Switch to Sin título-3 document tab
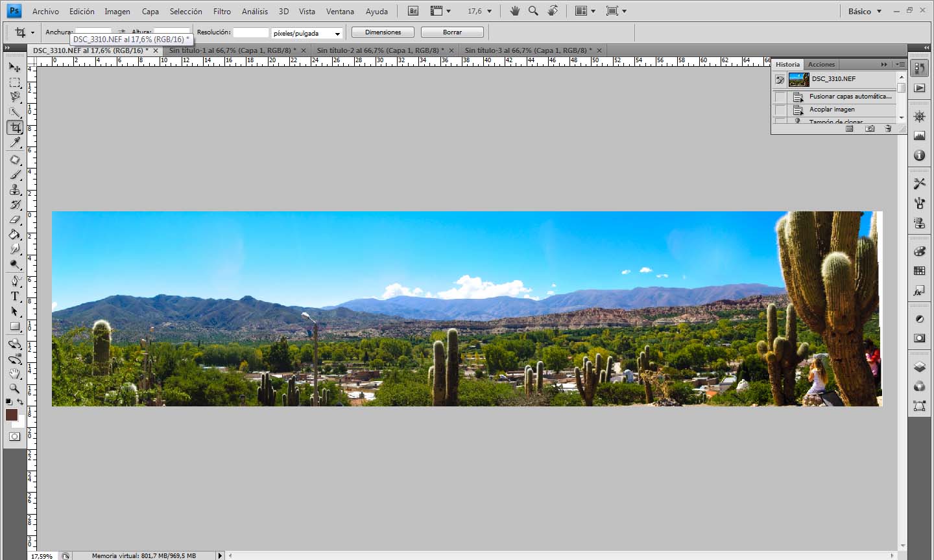Image resolution: width=934 pixels, height=560 pixels. click(529, 50)
